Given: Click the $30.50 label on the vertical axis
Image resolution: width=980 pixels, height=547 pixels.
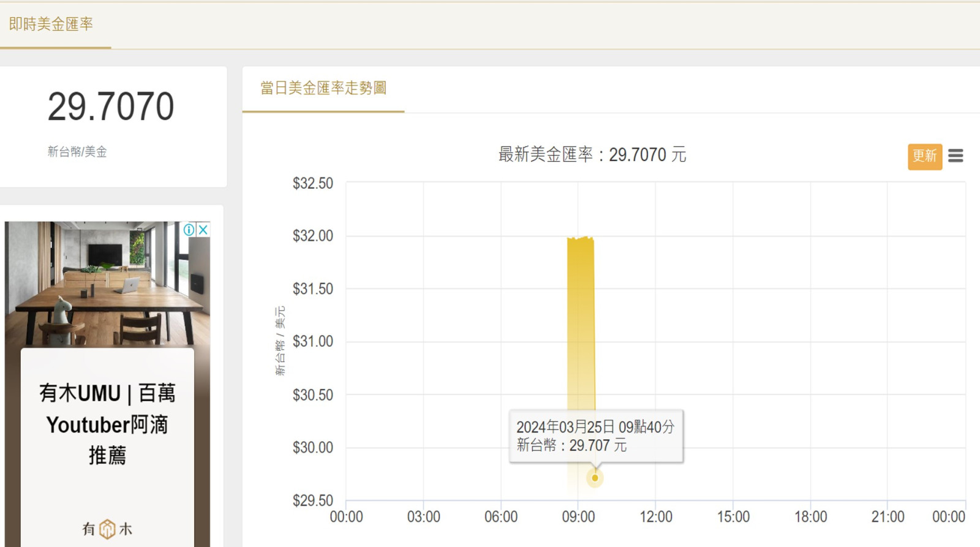Looking at the screenshot, I should 312,395.
